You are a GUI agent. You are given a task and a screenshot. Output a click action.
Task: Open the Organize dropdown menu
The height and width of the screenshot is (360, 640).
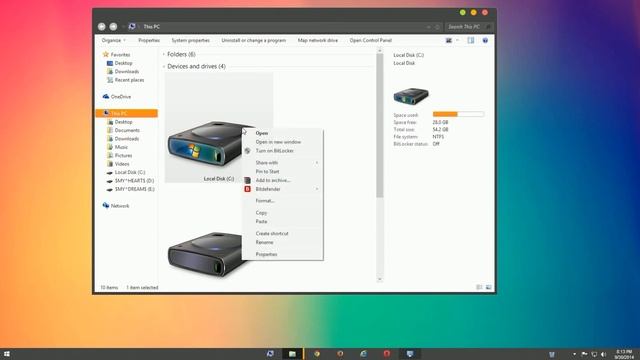point(113,40)
